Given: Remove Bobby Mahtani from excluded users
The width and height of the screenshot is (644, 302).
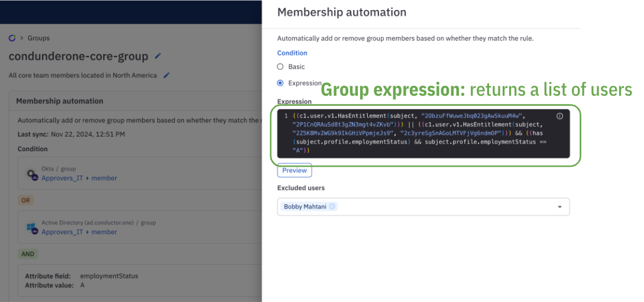Looking at the screenshot, I should pos(332,207).
